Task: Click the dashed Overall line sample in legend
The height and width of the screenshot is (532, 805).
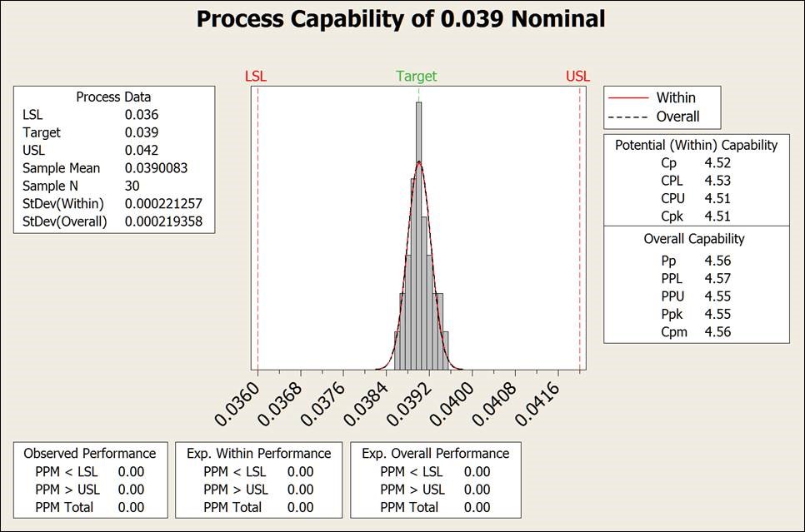Action: [x=627, y=117]
